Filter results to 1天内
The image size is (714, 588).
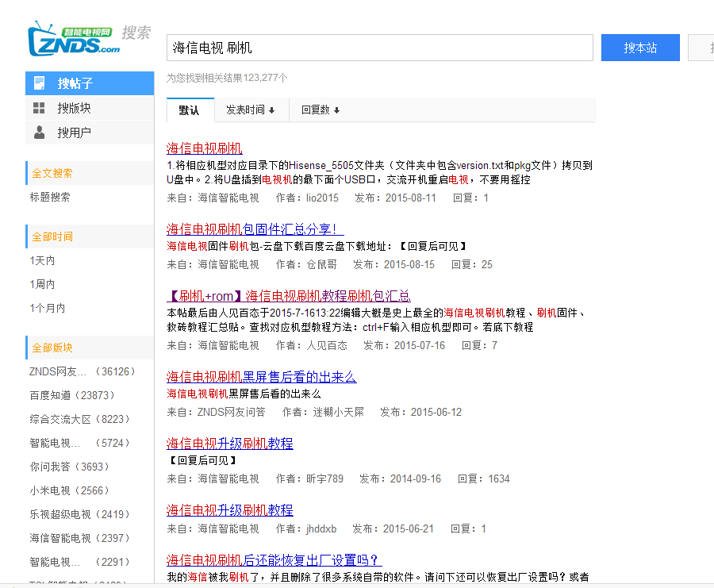pyautogui.click(x=42, y=260)
